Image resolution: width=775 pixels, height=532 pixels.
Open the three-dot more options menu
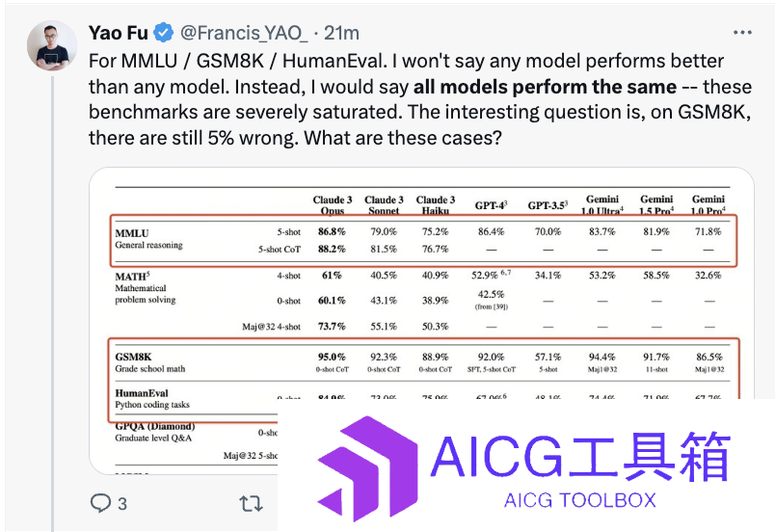click(x=742, y=33)
